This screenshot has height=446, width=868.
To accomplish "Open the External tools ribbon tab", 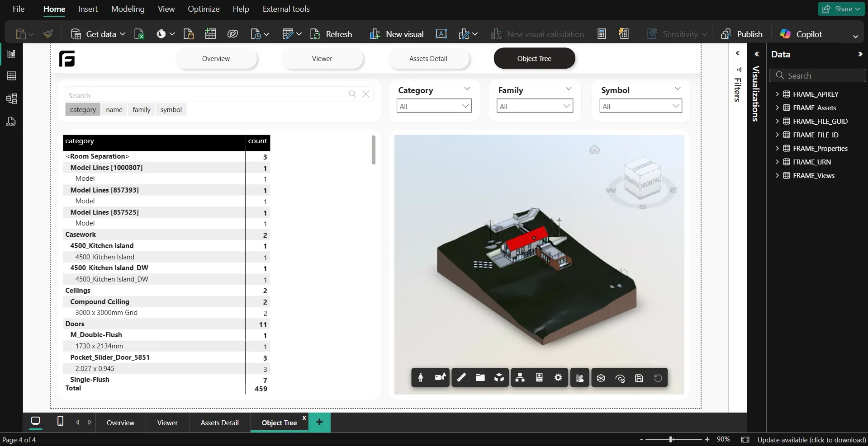I will coord(286,9).
